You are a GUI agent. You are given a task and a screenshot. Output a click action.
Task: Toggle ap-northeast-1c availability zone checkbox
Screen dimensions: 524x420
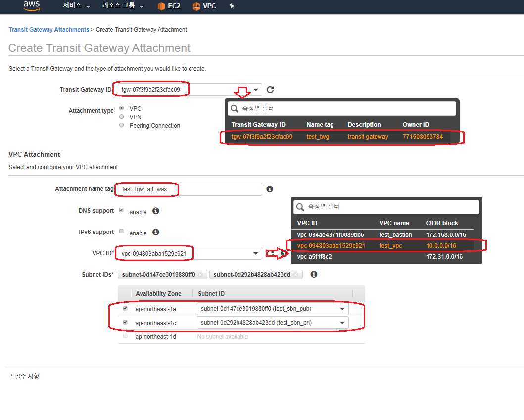(x=125, y=323)
